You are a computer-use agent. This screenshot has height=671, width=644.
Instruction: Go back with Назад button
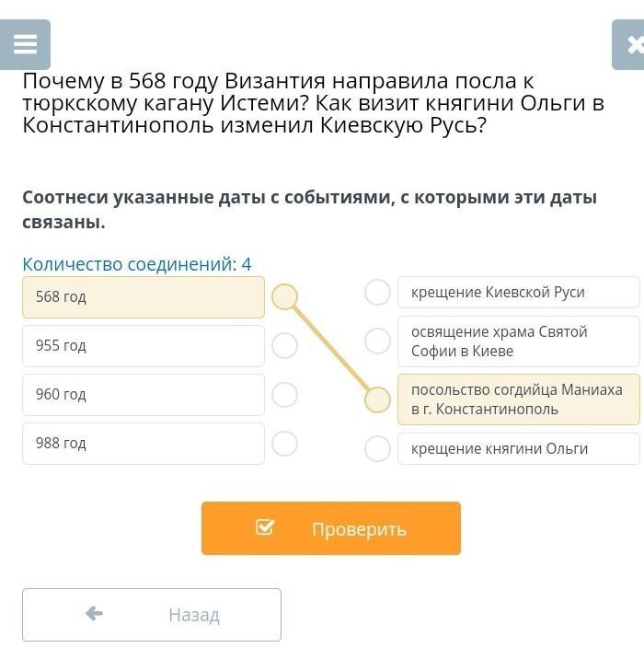click(x=152, y=615)
